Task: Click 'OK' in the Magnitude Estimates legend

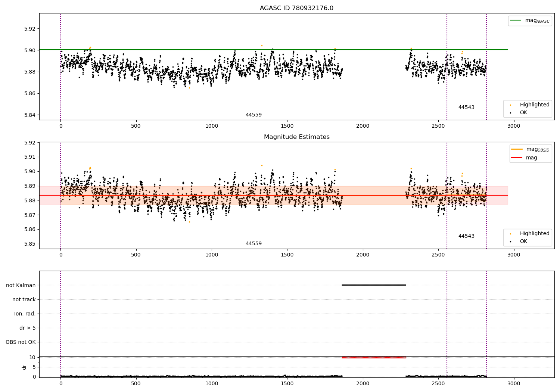Action: (x=523, y=241)
